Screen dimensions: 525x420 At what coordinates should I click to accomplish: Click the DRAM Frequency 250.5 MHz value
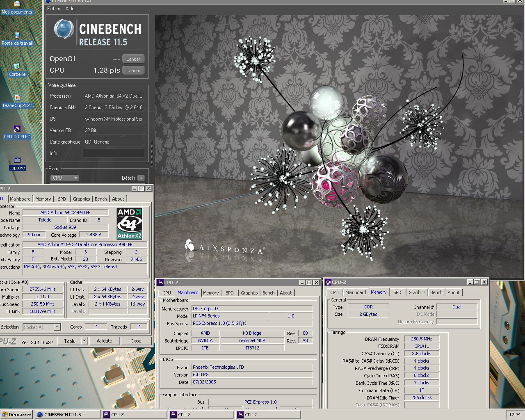[x=422, y=339]
